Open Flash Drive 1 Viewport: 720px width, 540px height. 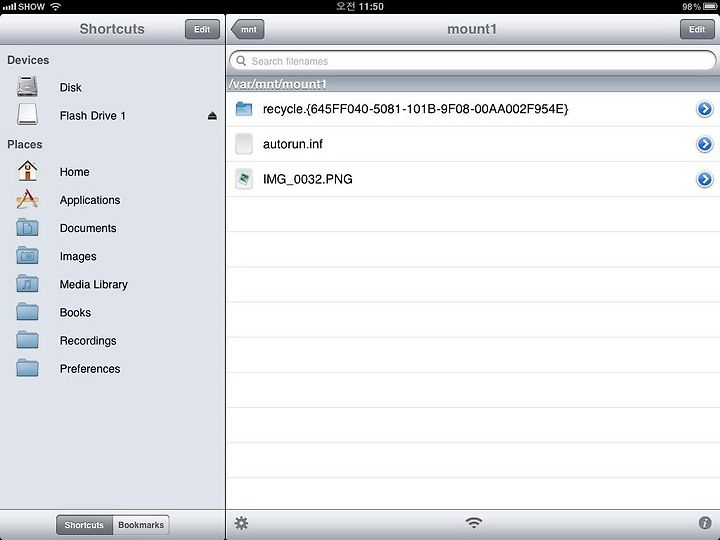point(112,115)
